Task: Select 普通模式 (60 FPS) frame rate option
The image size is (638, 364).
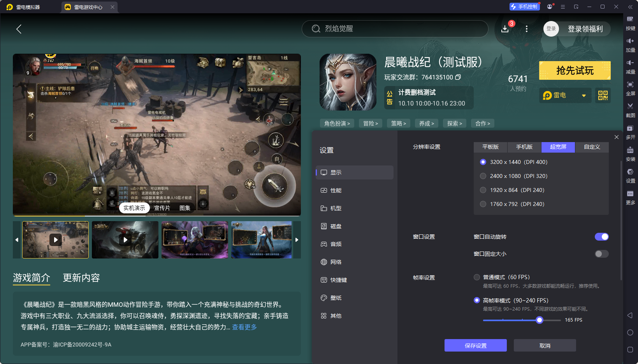Action: click(x=477, y=277)
